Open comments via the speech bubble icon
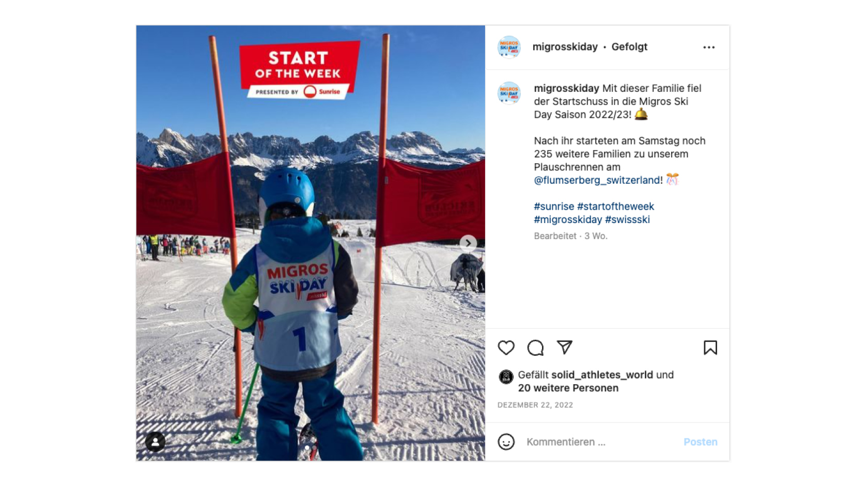The height and width of the screenshot is (488, 868). click(535, 348)
